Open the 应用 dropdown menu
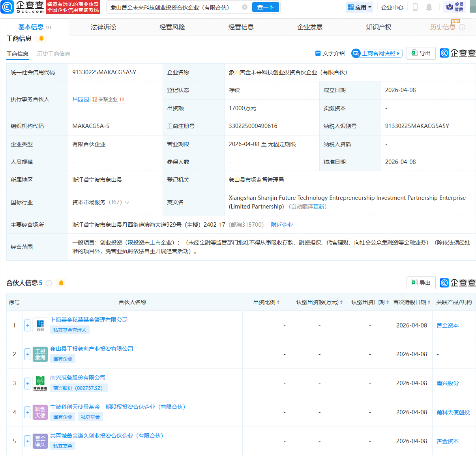The width and height of the screenshot is (476, 455). pyautogui.click(x=359, y=7)
